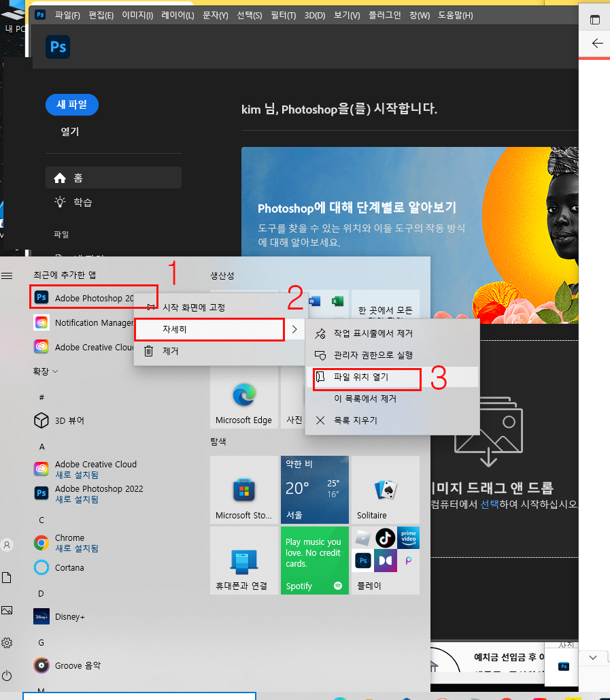Open Start menu user account icon

coord(7,545)
